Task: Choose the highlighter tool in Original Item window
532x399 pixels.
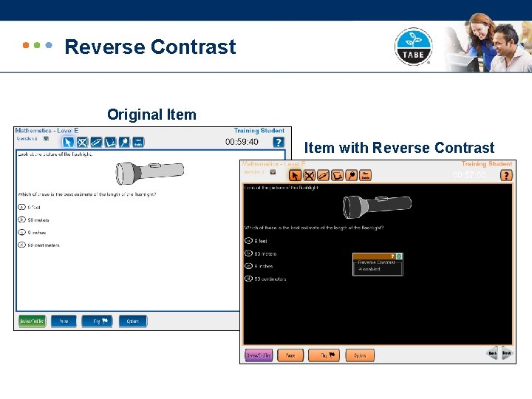Action: tap(96, 142)
